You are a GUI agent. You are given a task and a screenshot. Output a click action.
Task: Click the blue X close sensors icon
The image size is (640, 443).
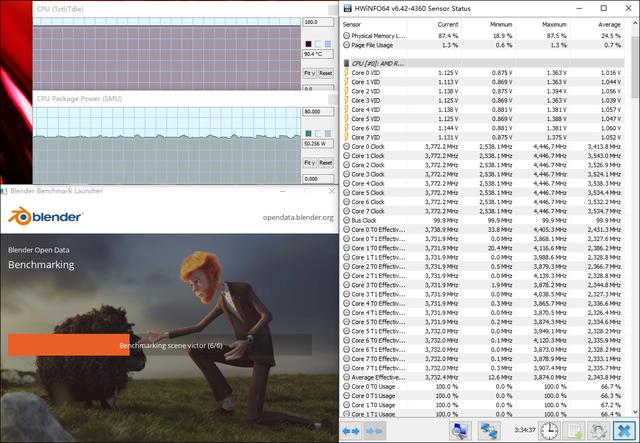(x=623, y=430)
